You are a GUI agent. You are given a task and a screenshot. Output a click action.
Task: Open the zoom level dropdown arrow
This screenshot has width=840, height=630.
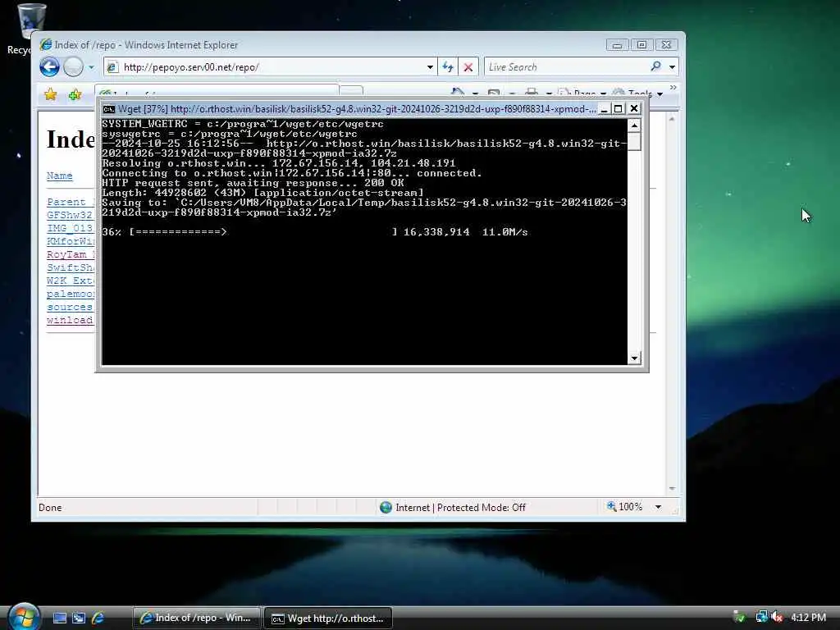[x=658, y=507]
